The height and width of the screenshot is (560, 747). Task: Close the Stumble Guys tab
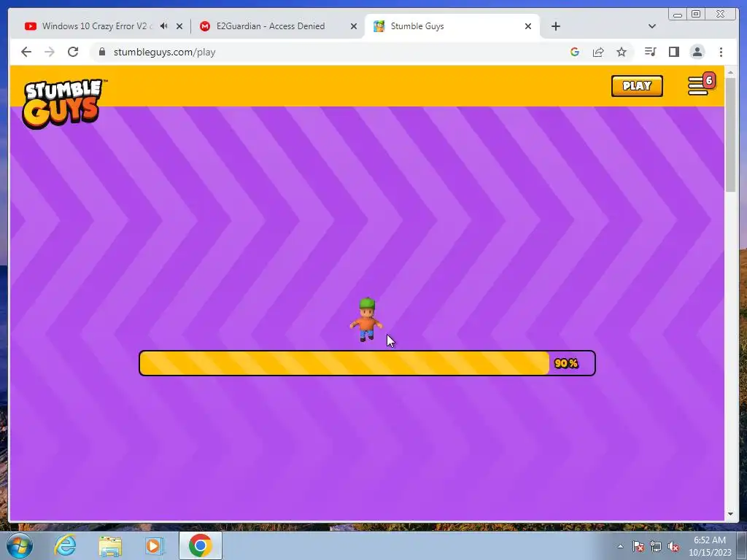pyautogui.click(x=528, y=26)
